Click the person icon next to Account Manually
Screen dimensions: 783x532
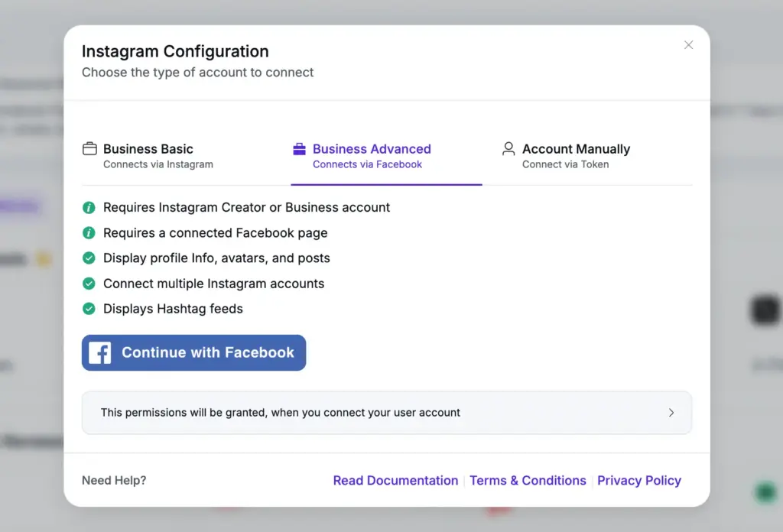coord(508,149)
